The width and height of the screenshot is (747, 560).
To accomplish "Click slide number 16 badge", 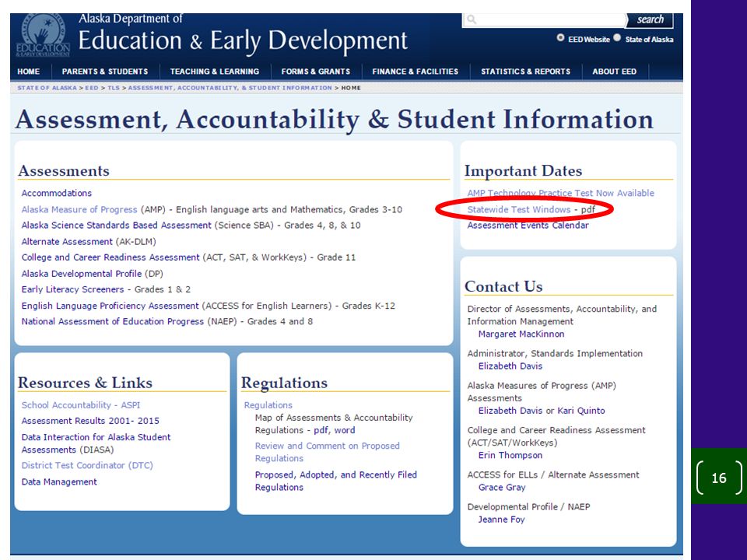I will click(x=719, y=477).
